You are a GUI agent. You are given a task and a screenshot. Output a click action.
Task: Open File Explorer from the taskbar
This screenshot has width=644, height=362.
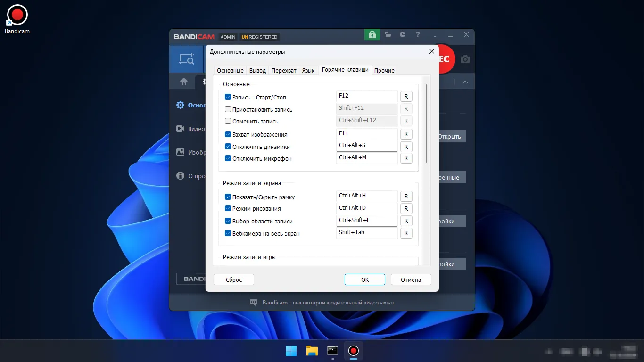[312, 351]
